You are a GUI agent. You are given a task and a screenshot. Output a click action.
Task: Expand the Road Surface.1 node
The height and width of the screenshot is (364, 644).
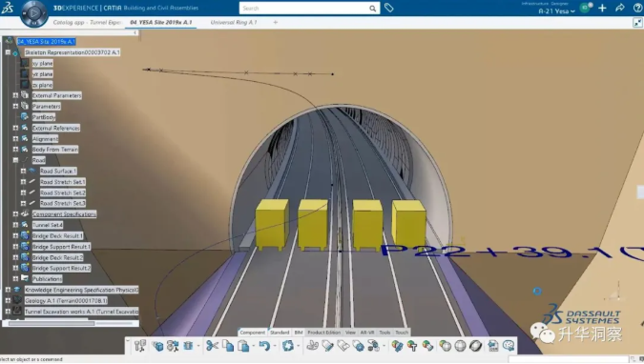[24, 171]
